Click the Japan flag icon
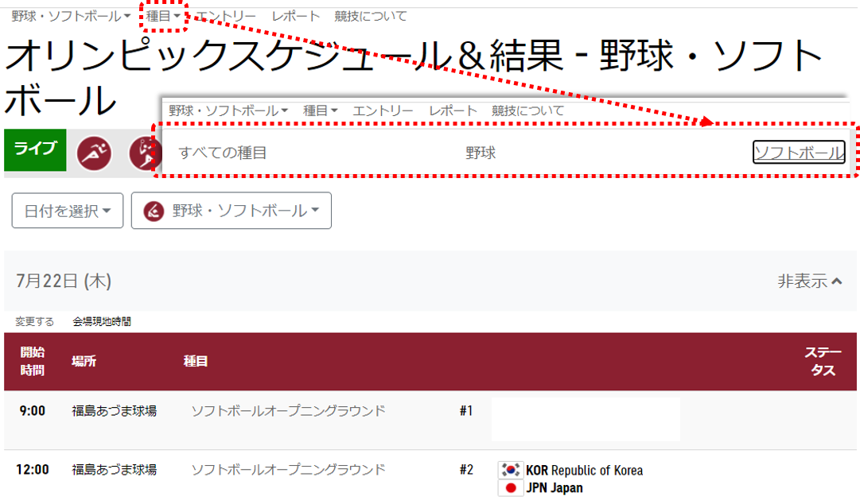This screenshot has height=504, width=860. pyautogui.click(x=509, y=487)
